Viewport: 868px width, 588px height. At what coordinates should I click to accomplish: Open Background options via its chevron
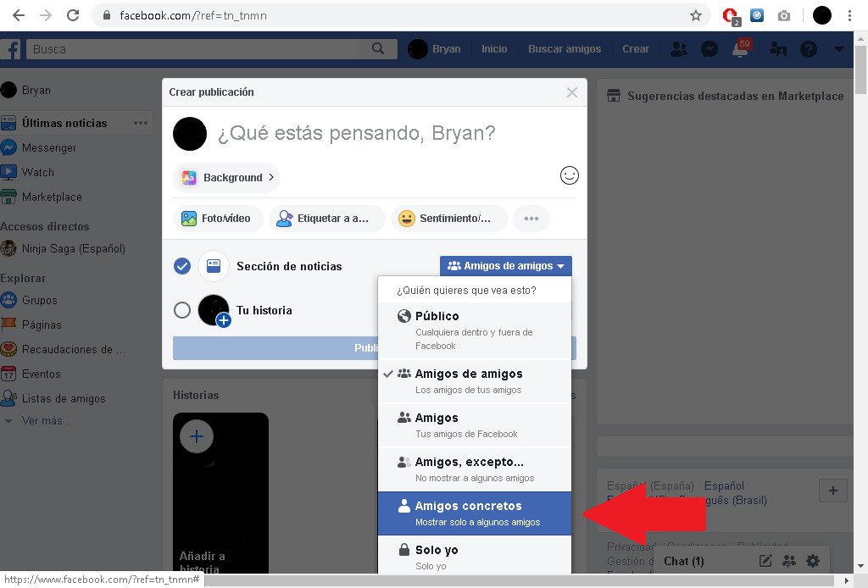point(271,178)
